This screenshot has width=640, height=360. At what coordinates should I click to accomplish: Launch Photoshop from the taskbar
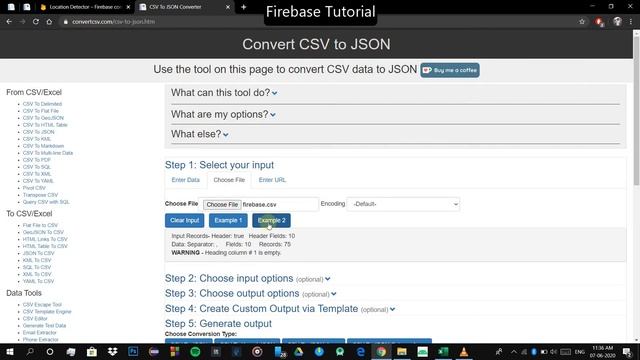[x=133, y=351]
